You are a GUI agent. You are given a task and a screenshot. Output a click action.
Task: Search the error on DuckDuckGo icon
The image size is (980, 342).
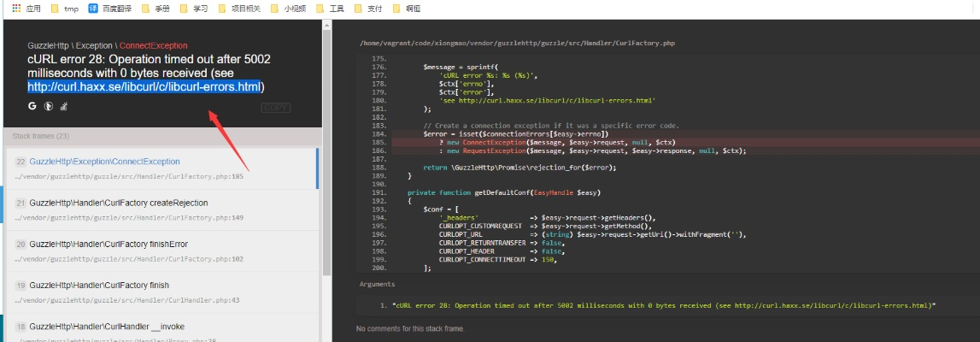[49, 107]
